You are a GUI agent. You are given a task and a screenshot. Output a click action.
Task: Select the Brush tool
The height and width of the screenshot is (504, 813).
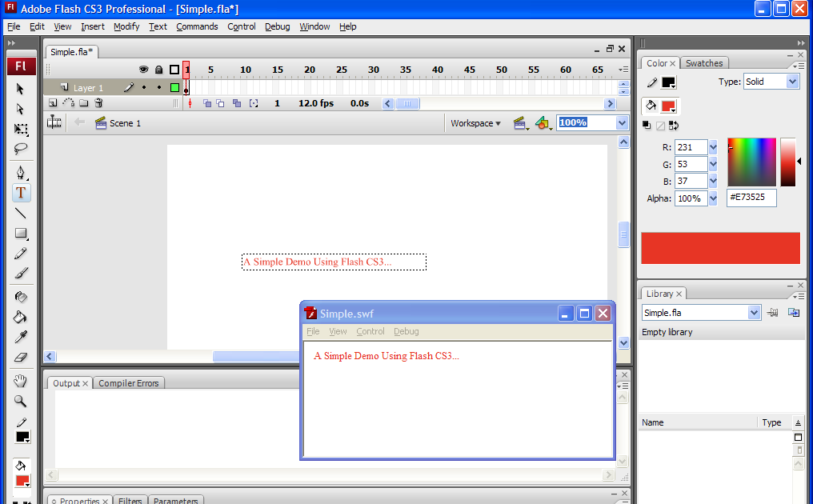pyautogui.click(x=21, y=274)
